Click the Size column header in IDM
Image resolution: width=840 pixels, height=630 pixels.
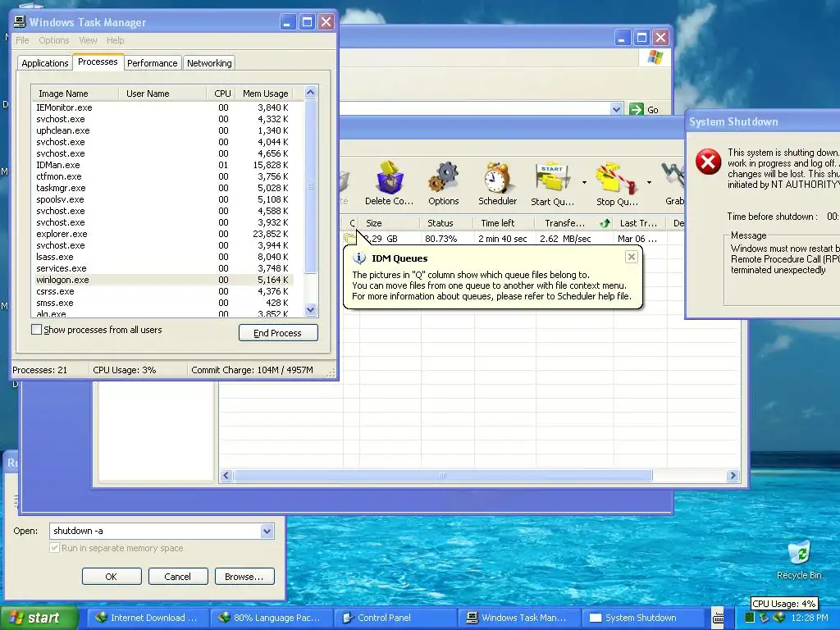point(390,223)
